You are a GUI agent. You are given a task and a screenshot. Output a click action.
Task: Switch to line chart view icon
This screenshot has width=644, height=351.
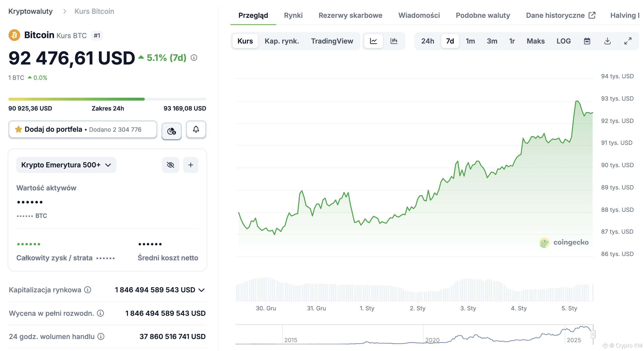373,41
